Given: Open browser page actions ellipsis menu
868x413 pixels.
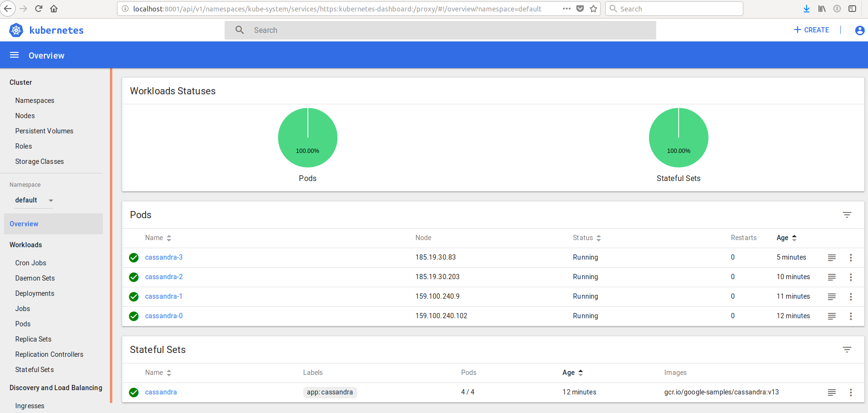Looking at the screenshot, I should [566, 9].
